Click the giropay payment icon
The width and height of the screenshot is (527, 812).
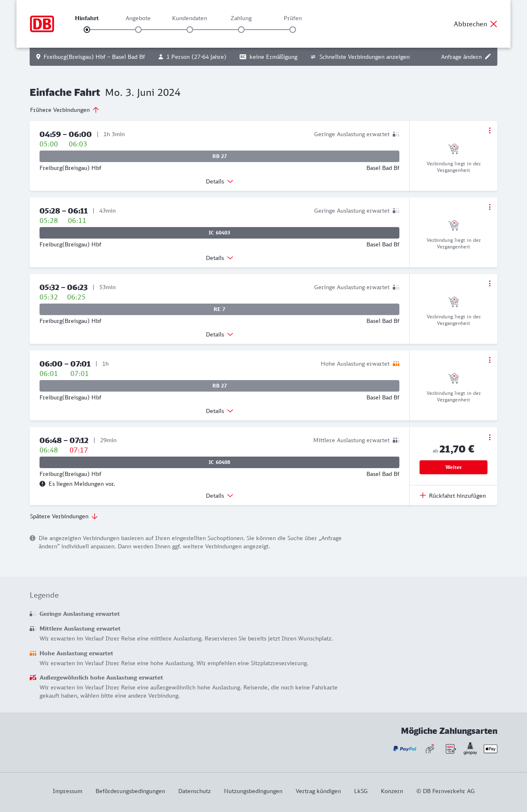[x=470, y=749]
